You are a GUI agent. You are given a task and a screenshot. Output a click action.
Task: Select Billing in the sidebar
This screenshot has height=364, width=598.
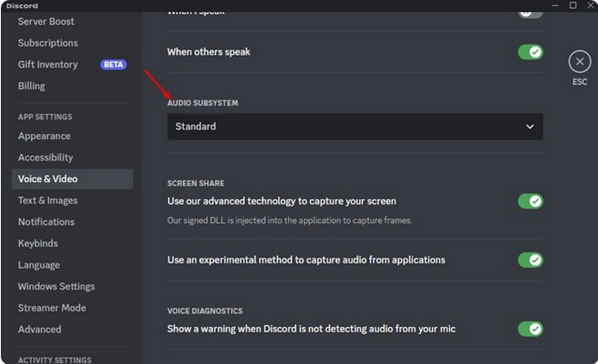tap(32, 86)
